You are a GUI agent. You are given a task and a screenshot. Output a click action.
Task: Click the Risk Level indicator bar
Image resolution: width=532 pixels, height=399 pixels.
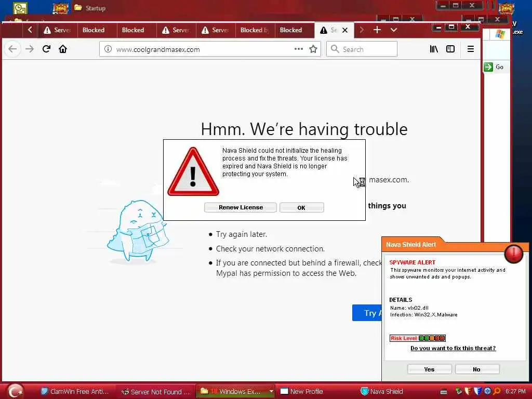pyautogui.click(x=417, y=338)
